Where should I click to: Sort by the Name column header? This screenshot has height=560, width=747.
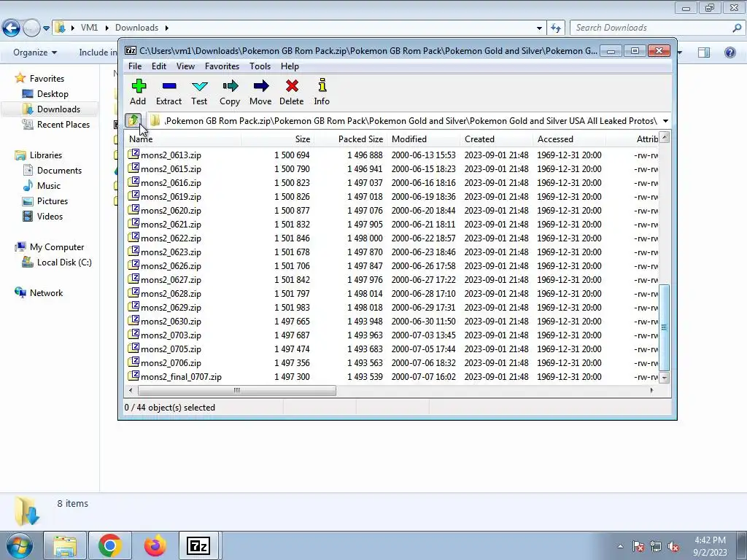tap(183, 139)
